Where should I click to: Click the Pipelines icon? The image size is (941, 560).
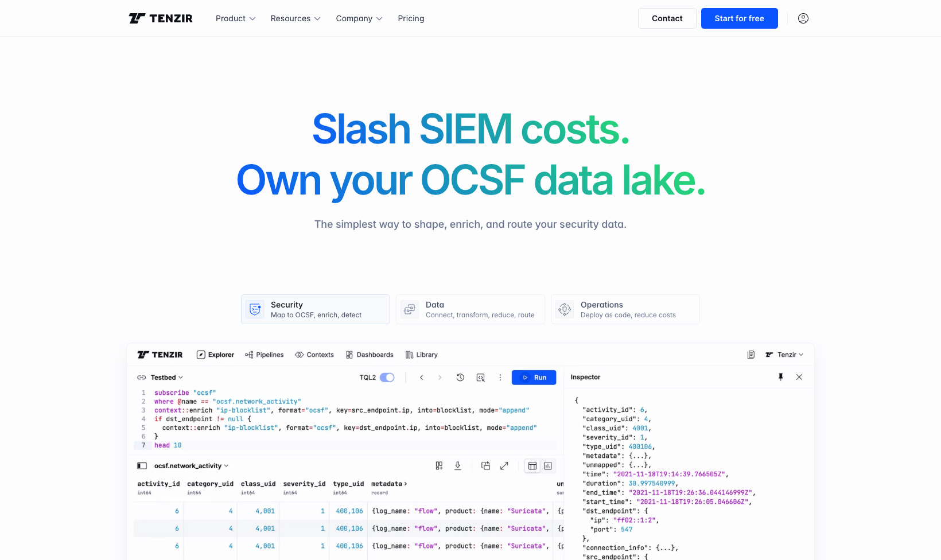point(249,355)
